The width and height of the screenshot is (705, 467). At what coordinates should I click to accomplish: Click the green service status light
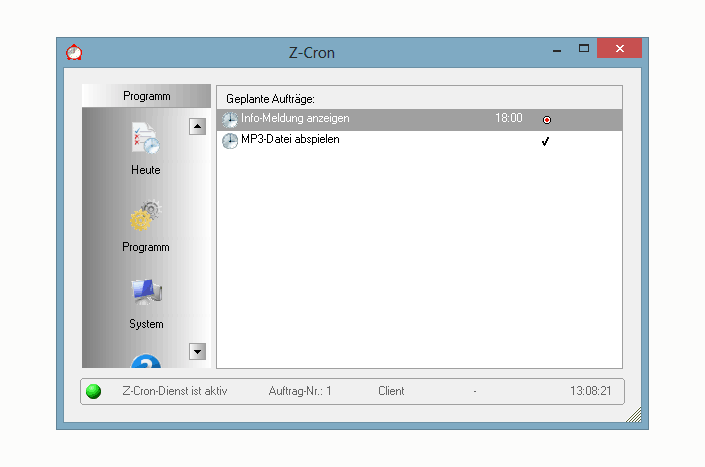click(x=94, y=391)
